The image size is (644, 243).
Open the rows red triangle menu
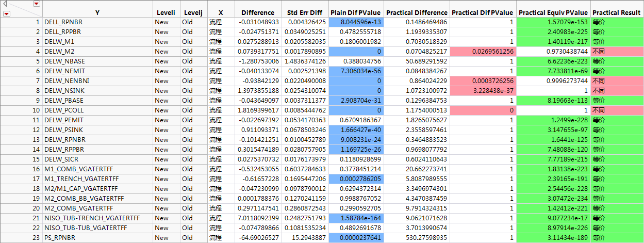6,14
